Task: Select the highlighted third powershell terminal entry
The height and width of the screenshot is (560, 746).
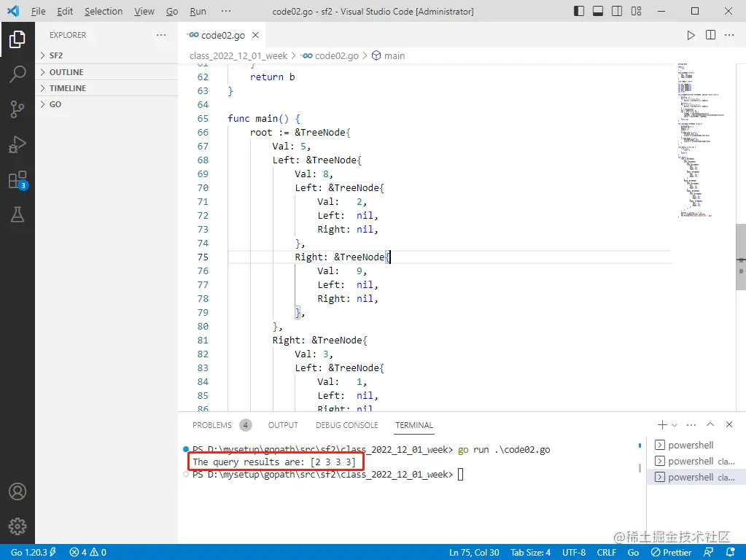Action: pyautogui.click(x=696, y=477)
